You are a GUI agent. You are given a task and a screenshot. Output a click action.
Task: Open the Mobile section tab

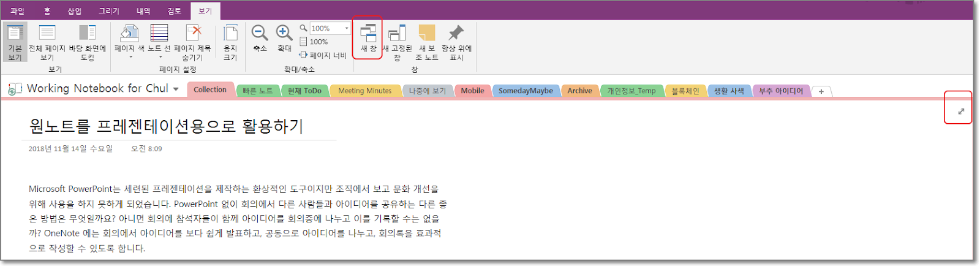tap(472, 91)
